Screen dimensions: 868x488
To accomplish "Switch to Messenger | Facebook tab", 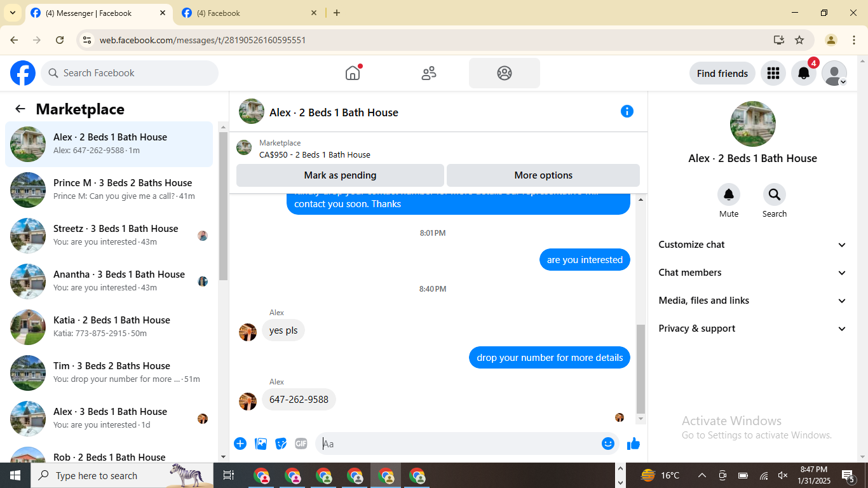I will click(x=98, y=13).
